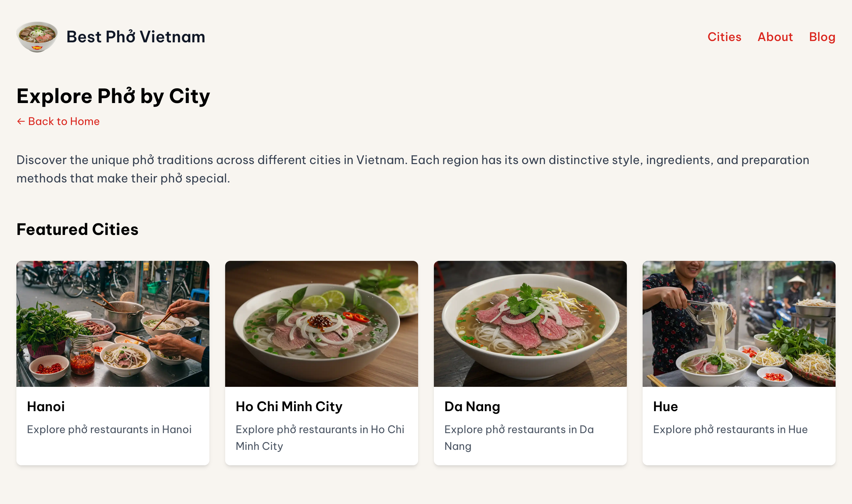Viewport: 852px width, 504px height.
Task: Click the Back to Home link text
Action: (x=64, y=122)
